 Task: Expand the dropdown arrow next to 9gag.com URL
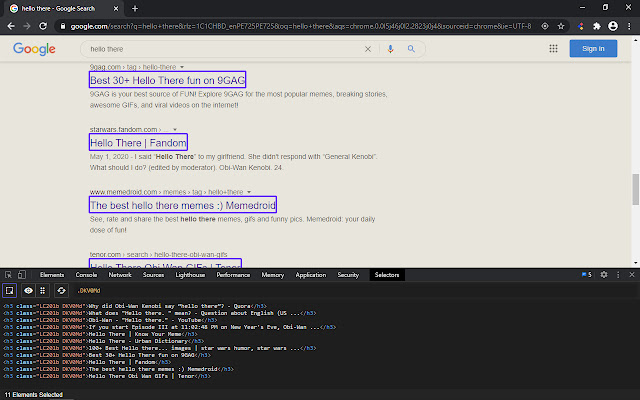pos(182,67)
